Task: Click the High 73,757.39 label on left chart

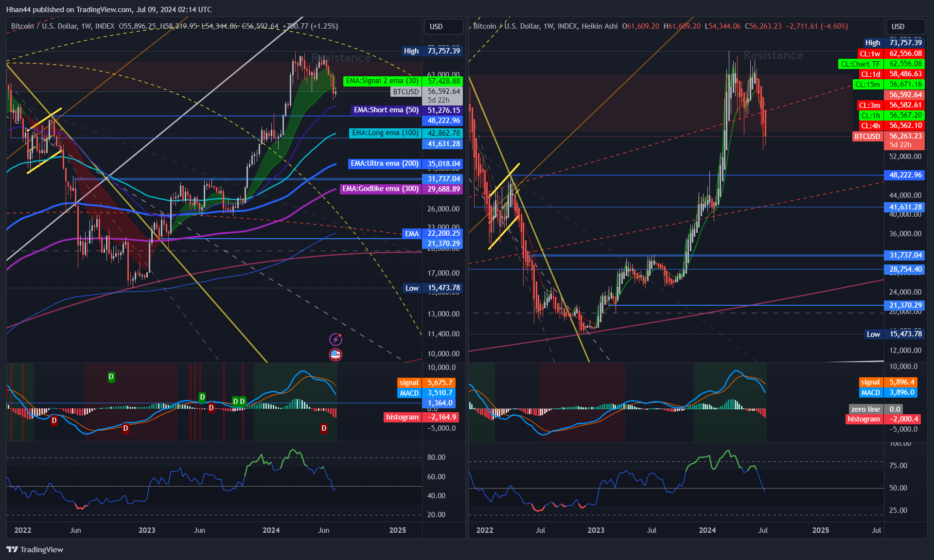Action: 432,51
